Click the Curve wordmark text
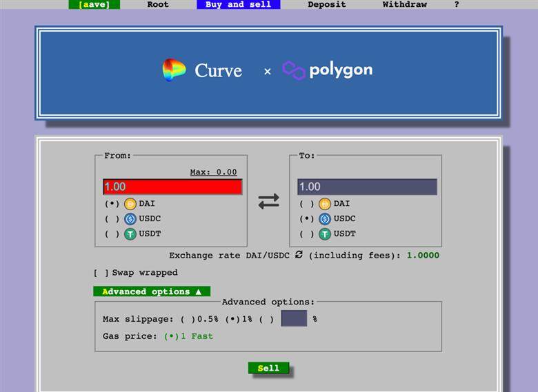The width and height of the screenshot is (538, 392). tap(218, 71)
